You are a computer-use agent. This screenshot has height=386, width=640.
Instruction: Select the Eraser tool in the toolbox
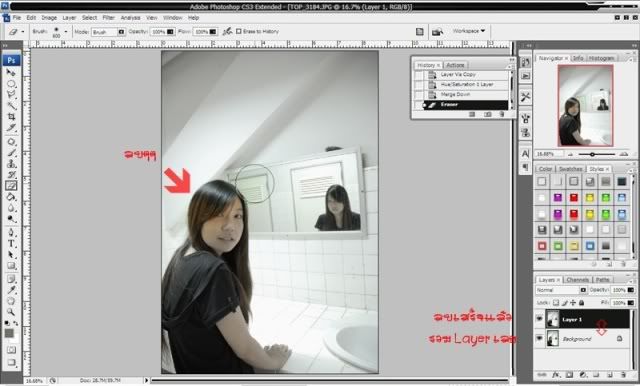pyautogui.click(x=11, y=186)
